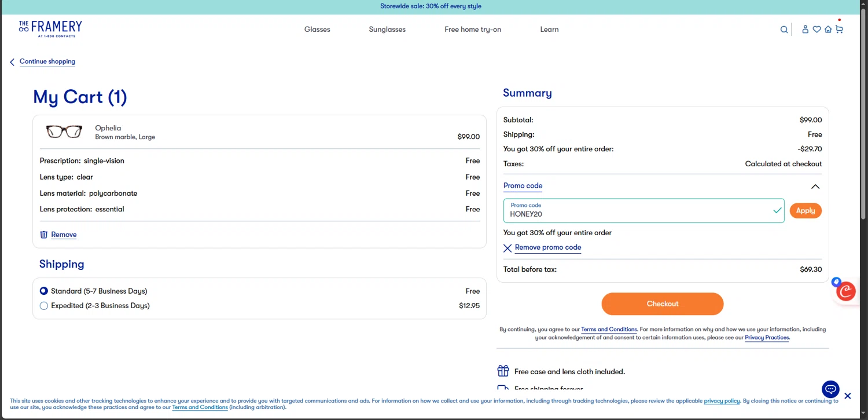
Task: Open Terms and Conditions under Checkout
Action: tap(609, 330)
